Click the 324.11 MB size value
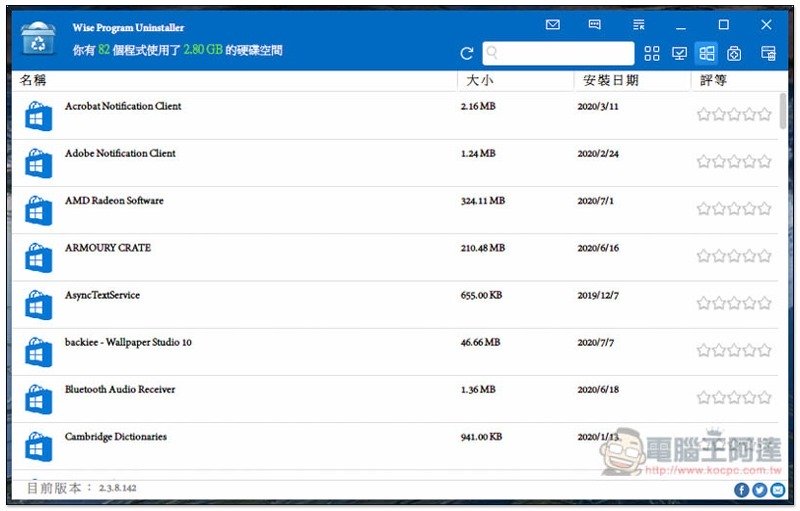The image size is (800, 511). click(x=483, y=201)
